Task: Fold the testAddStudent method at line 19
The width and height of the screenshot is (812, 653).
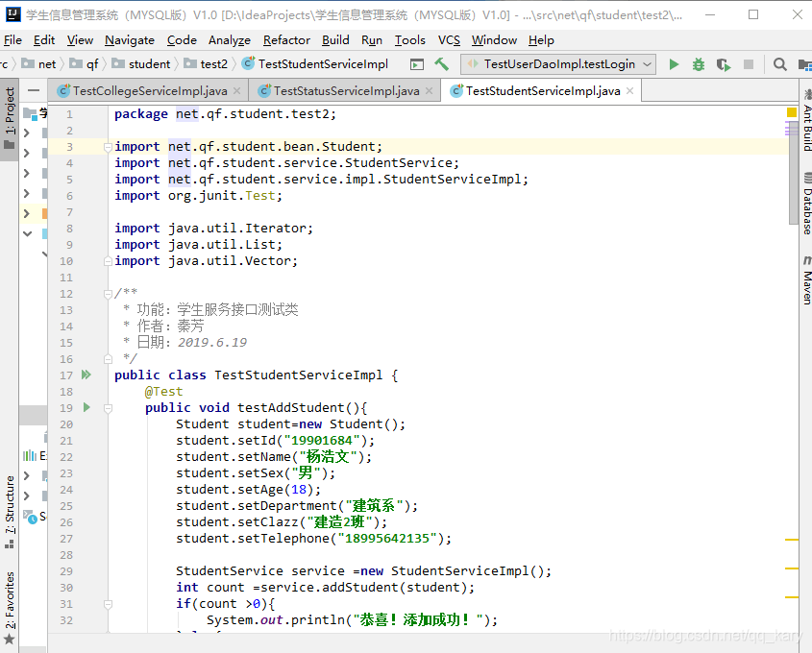Action: pos(108,409)
